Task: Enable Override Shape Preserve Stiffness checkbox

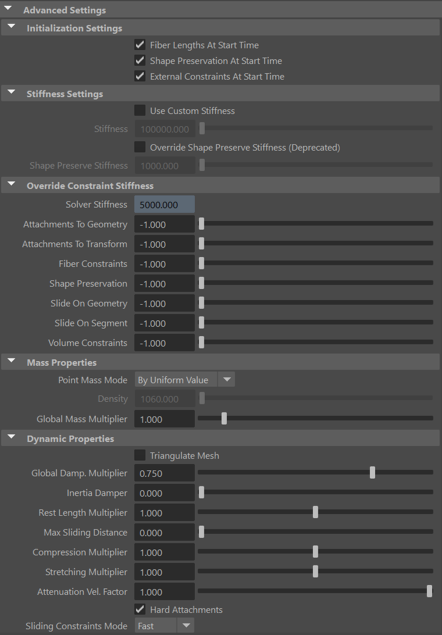Action: click(x=140, y=147)
